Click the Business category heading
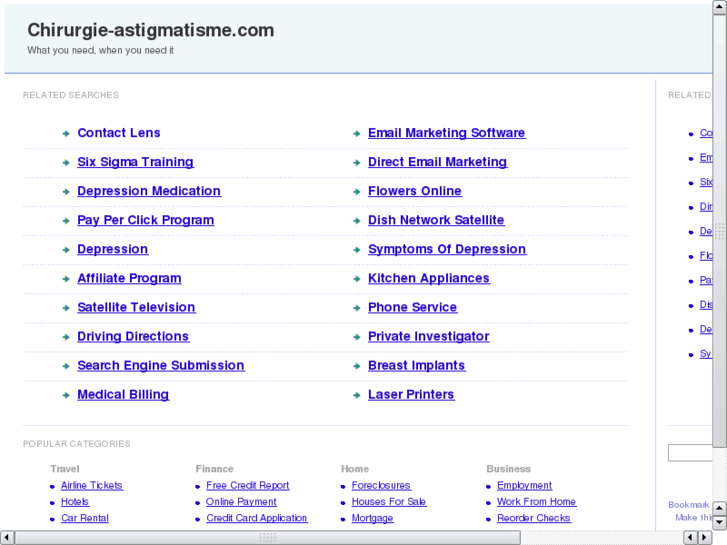 509,469
